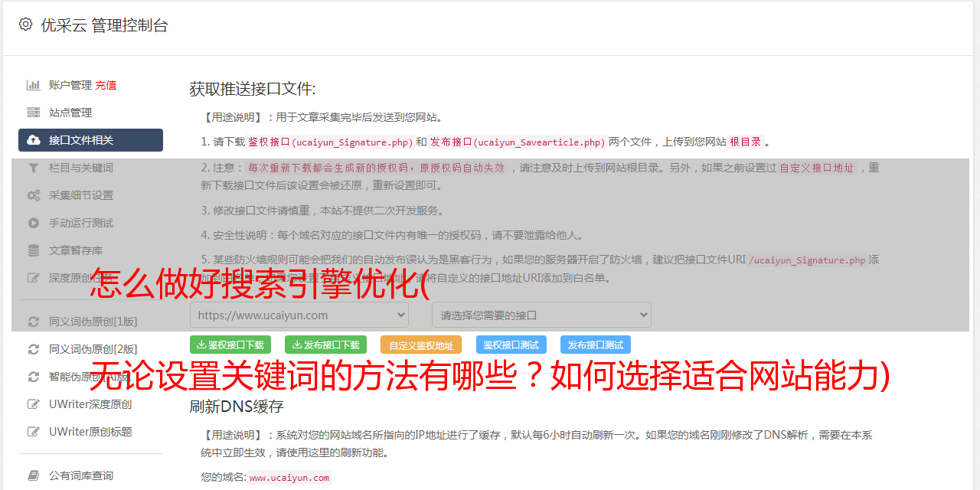Click the edit icon for UWriter原创标题
The width and height of the screenshot is (980, 490).
34,432
